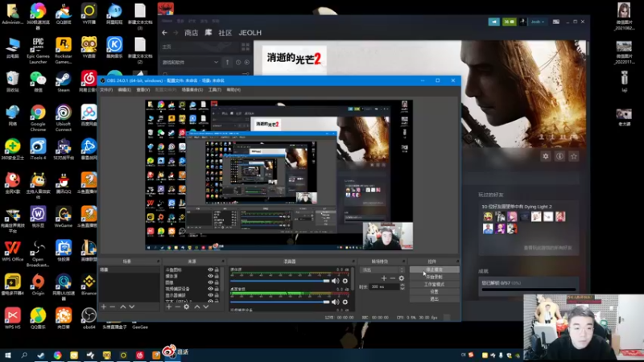
Task: Open Google Chrome desktop shortcut
Action: pos(38,118)
